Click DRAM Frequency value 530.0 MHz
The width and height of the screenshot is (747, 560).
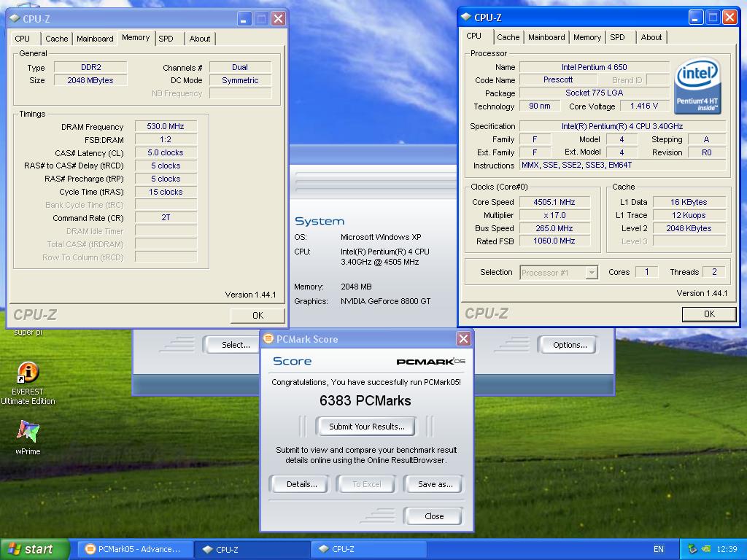coord(166,126)
